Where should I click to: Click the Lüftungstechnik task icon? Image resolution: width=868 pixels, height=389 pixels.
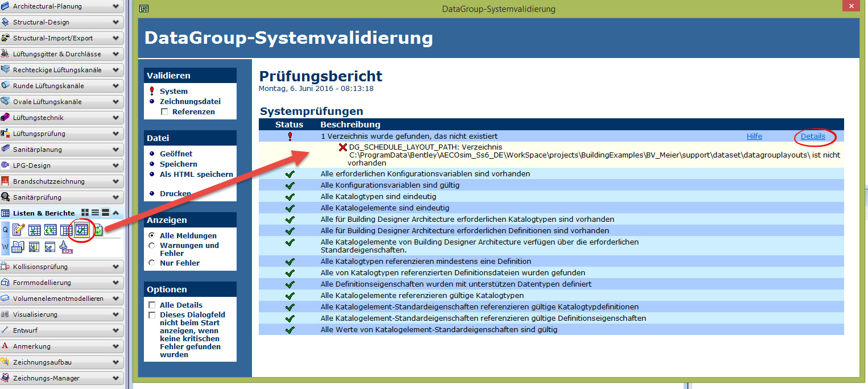pyautogui.click(x=5, y=118)
